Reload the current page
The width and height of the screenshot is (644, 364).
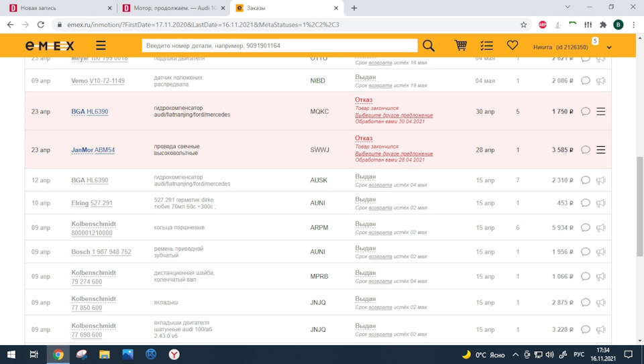(40, 25)
